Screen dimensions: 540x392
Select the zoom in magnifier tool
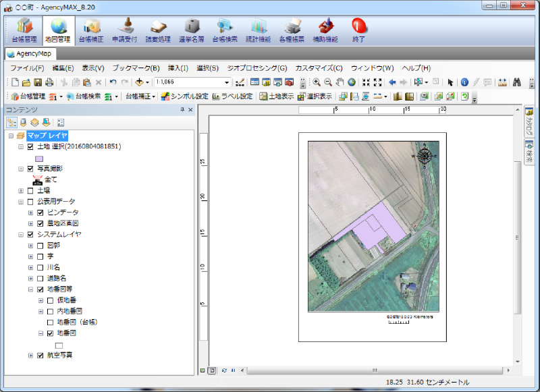(316, 82)
